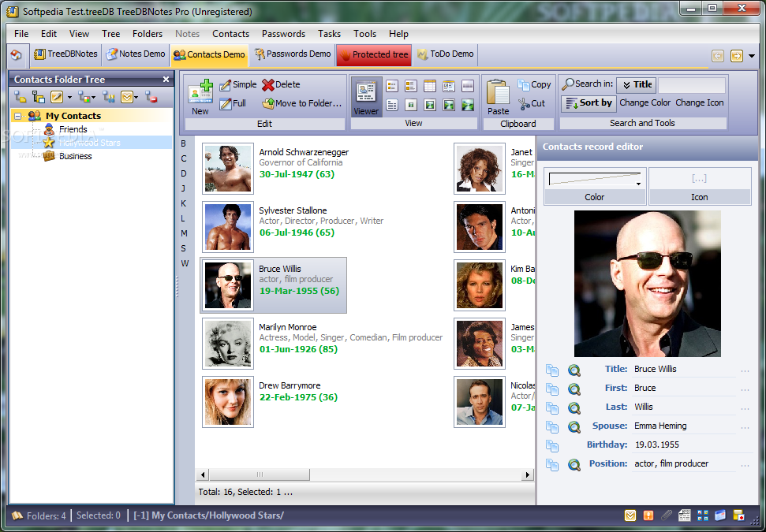Image resolution: width=766 pixels, height=532 pixels.
Task: Open the Passwords menu
Action: click(283, 34)
